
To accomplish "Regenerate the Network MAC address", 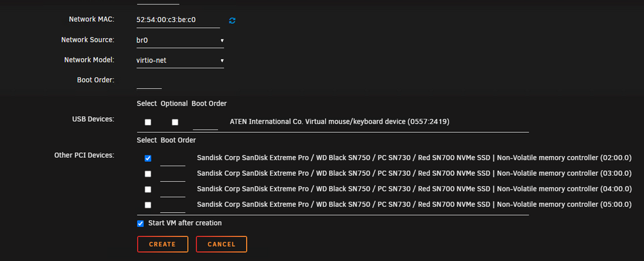I will point(232,21).
